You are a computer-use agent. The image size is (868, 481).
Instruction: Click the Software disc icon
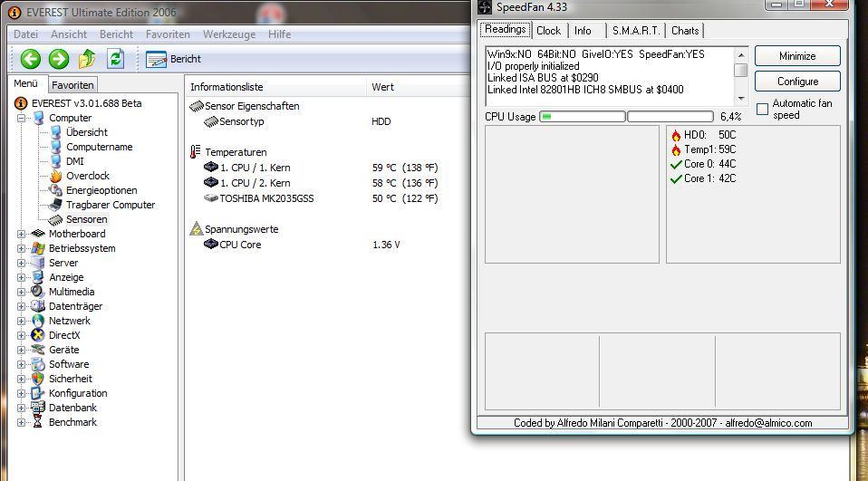pyautogui.click(x=38, y=364)
